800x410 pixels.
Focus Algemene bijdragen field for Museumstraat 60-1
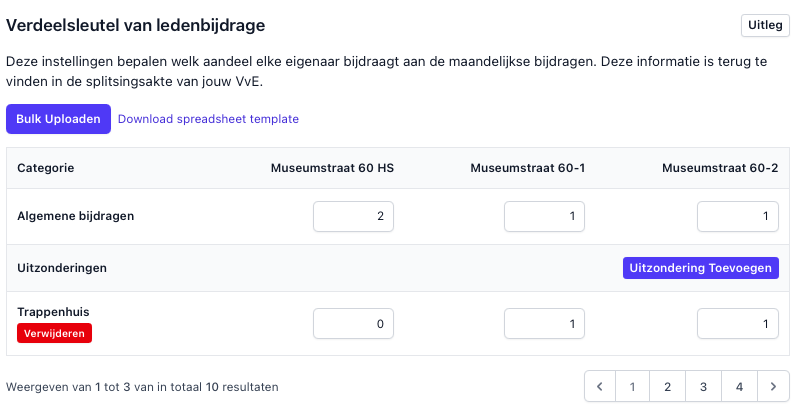point(544,216)
